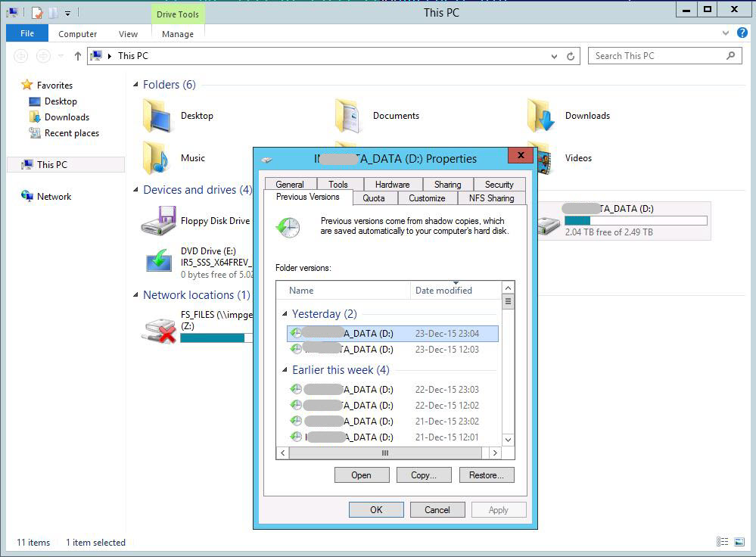The height and width of the screenshot is (557, 756).
Task: Open the address bar history dropdown
Action: coord(555,55)
